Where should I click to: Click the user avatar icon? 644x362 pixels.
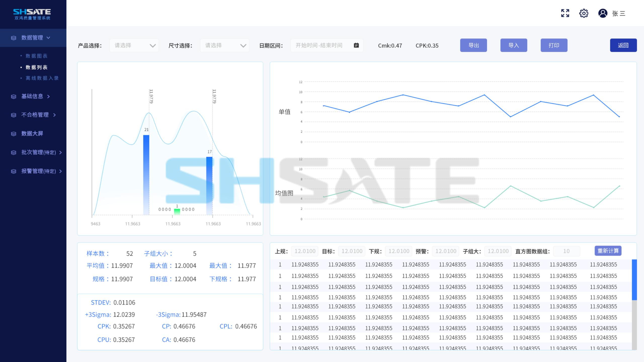(x=603, y=13)
